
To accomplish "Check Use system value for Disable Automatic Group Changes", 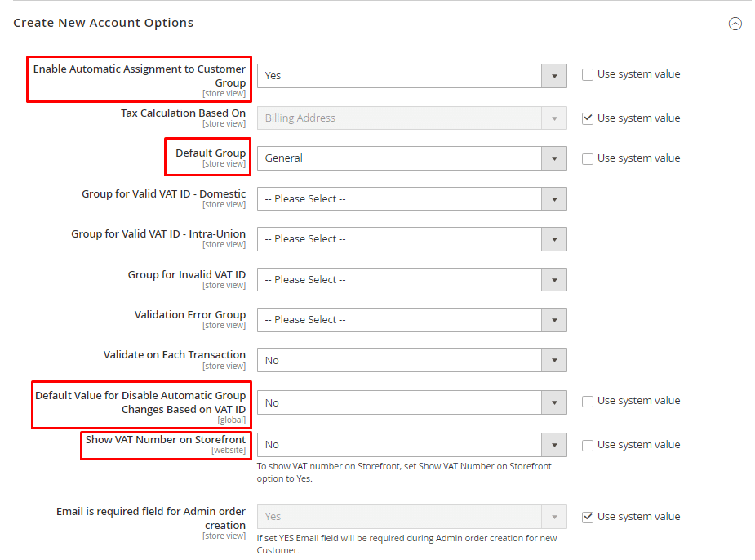I will tap(587, 400).
